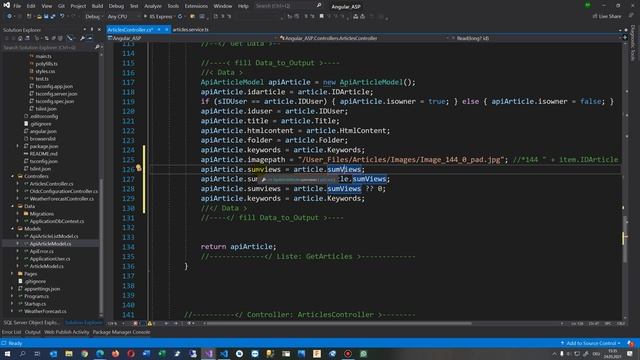Viewport: 640px width, 360px height.
Task: Open Chrome from the taskbar
Action: pyautogui.click(x=84, y=353)
